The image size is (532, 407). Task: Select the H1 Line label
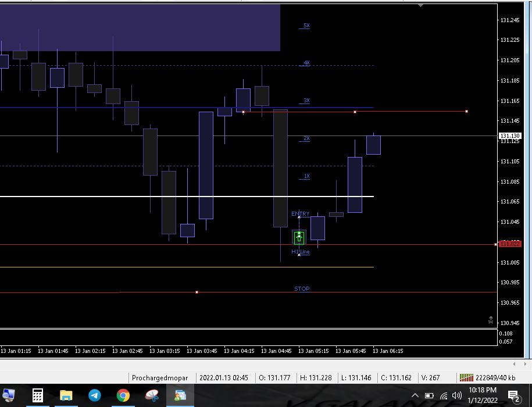pyautogui.click(x=300, y=252)
